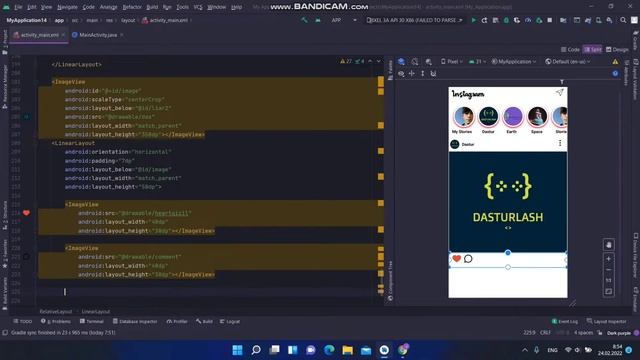Click the comment drawable gutter icon

[27, 257]
